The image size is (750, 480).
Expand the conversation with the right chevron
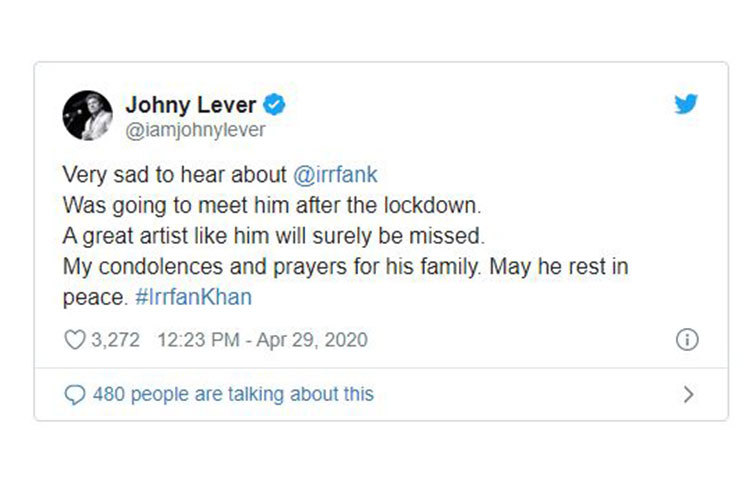[x=687, y=394]
